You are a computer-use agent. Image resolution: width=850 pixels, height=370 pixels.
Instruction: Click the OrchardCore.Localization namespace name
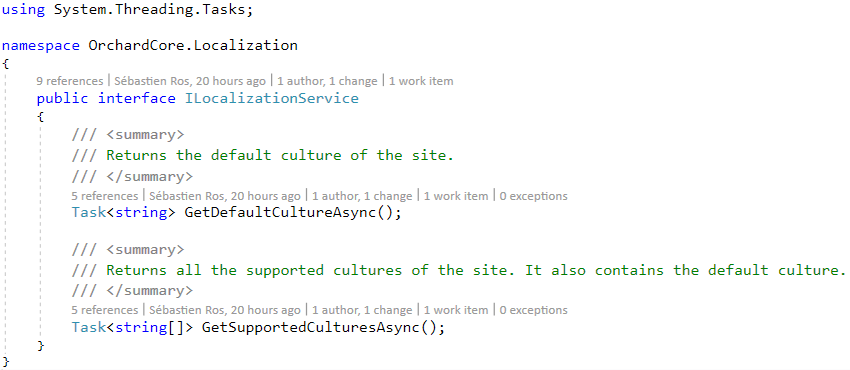[x=193, y=45]
